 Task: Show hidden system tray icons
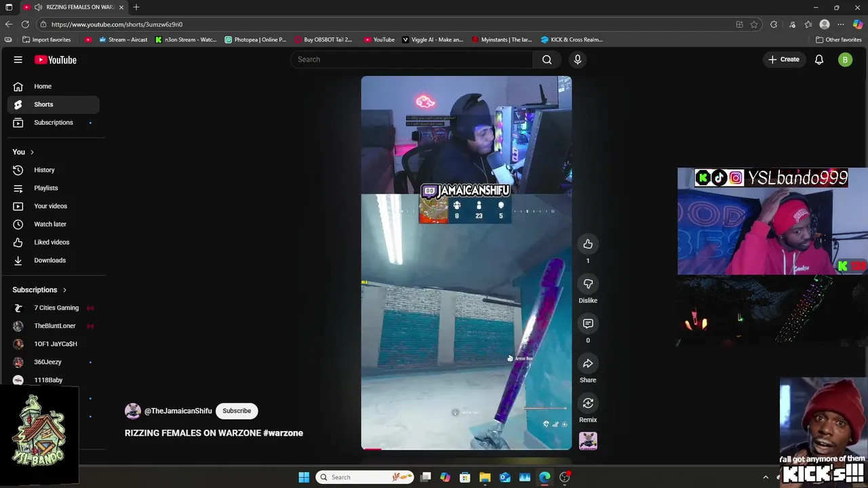tap(766, 477)
